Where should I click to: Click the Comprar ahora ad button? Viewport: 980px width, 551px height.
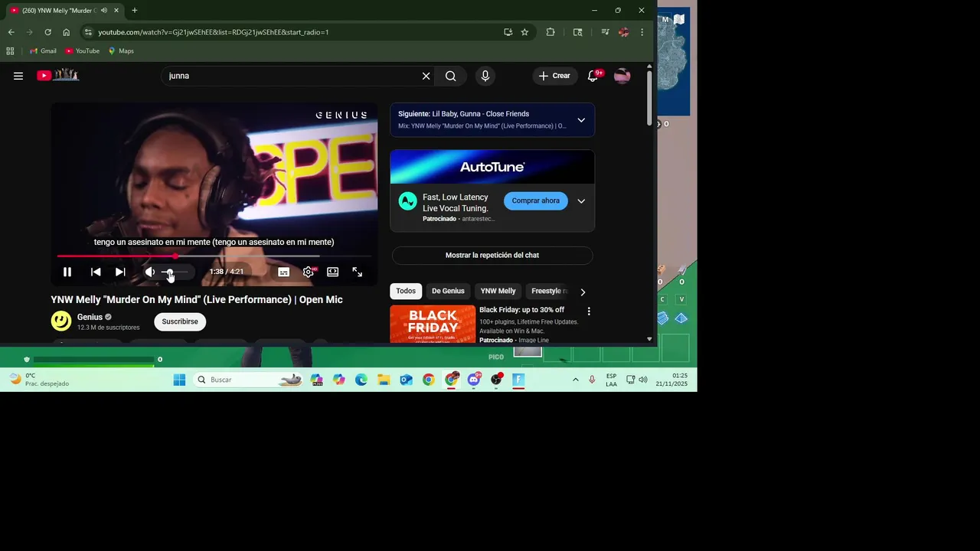(x=535, y=201)
